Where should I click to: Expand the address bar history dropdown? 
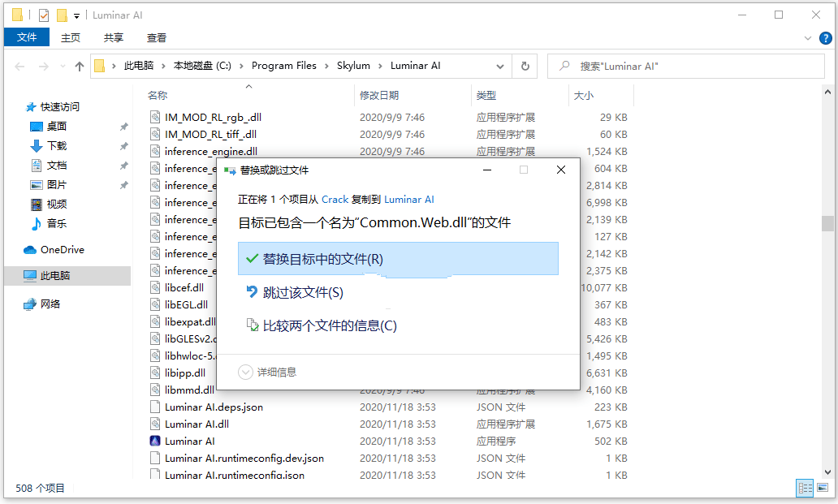coord(499,67)
